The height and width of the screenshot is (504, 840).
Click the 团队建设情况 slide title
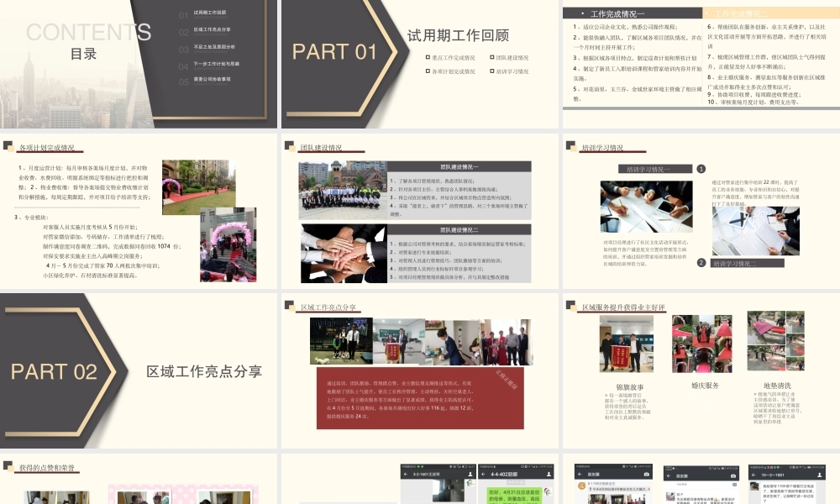click(321, 147)
